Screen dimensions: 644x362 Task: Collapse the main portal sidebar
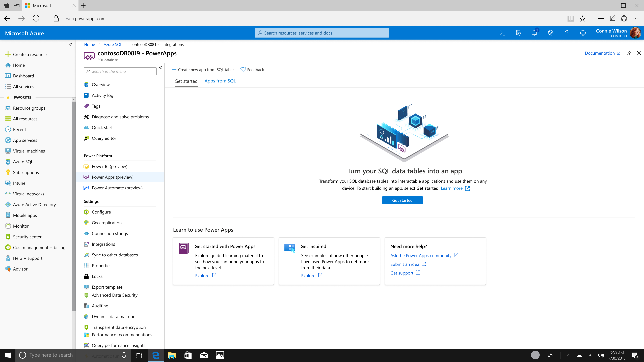[x=71, y=44]
